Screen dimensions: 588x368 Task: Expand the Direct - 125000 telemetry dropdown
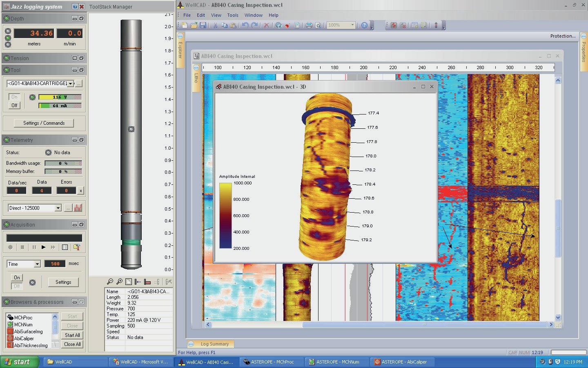coord(58,208)
